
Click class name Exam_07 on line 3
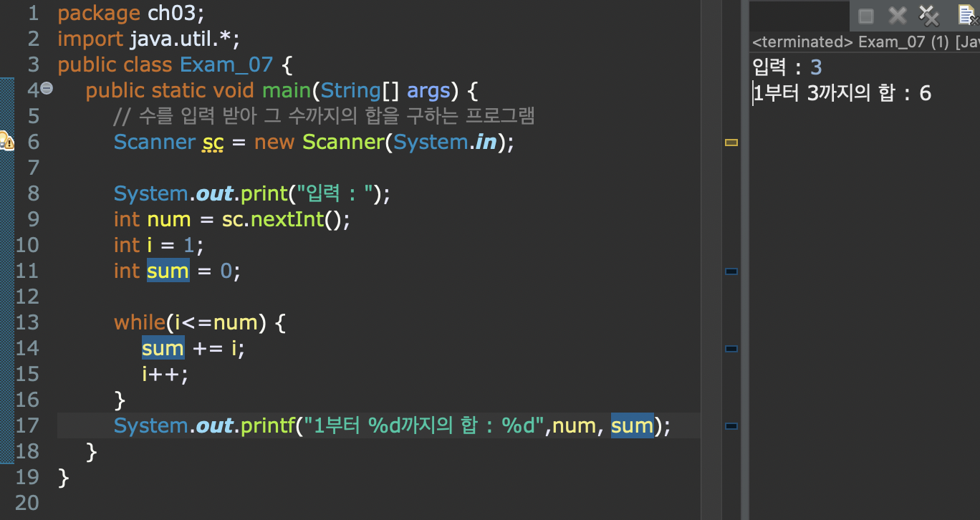pos(226,65)
